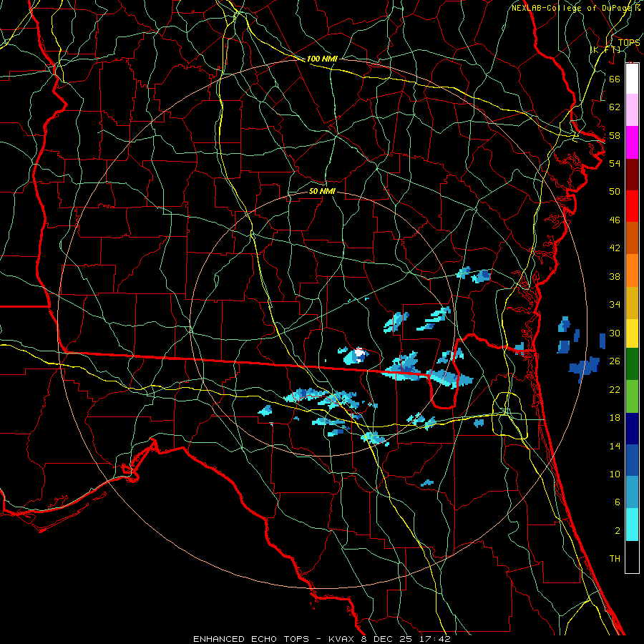This screenshot has width=644, height=644.
Task: Click the white high-top echo cell
Action: (360, 352)
